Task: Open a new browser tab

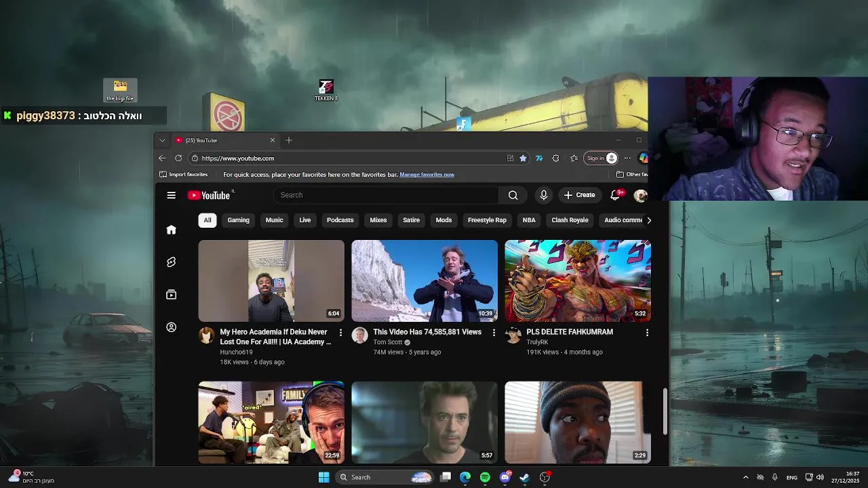Action: pos(289,140)
